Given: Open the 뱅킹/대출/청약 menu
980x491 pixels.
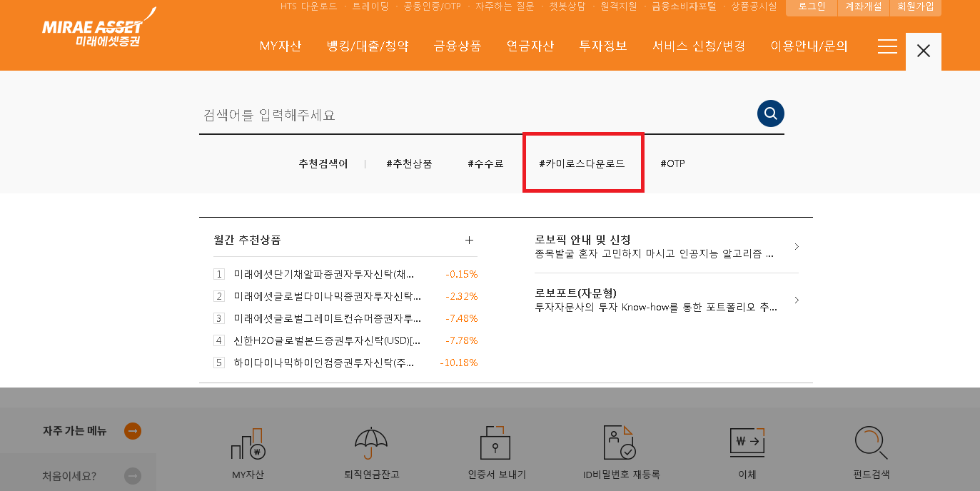Looking at the screenshot, I should click(x=368, y=46).
